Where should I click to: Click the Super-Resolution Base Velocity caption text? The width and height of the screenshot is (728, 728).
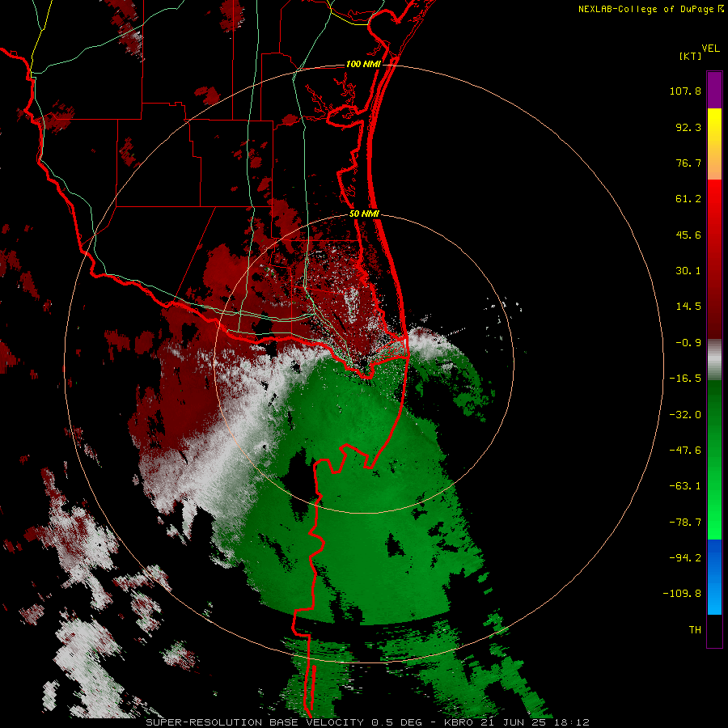coord(367,722)
